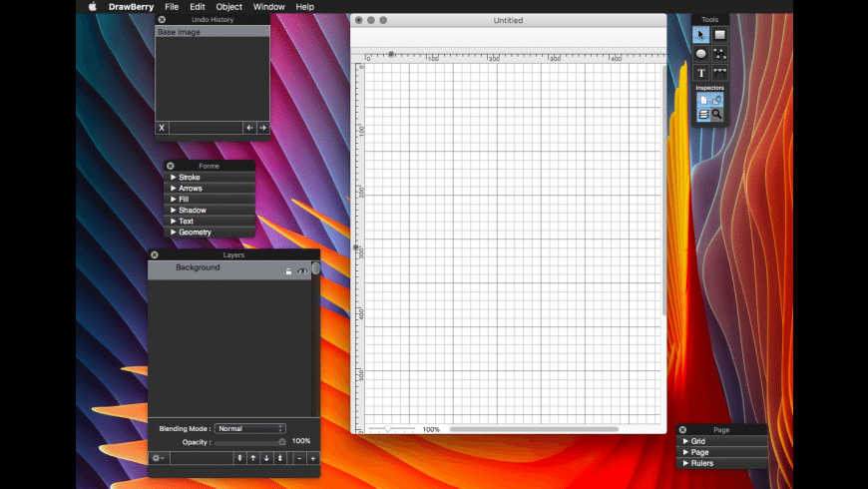868x489 pixels.
Task: Open the Object menu
Action: [229, 7]
